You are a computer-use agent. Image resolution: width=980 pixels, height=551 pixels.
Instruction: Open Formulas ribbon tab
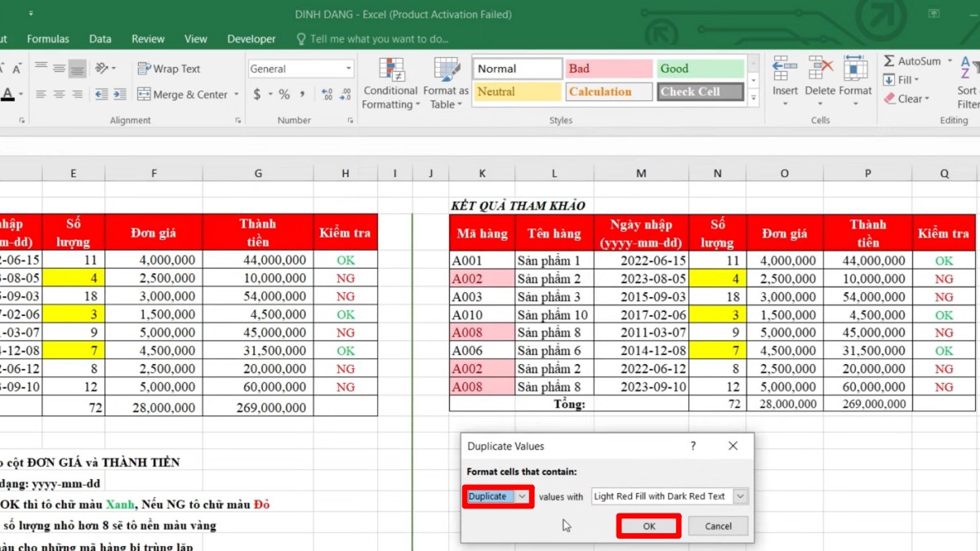coord(48,38)
